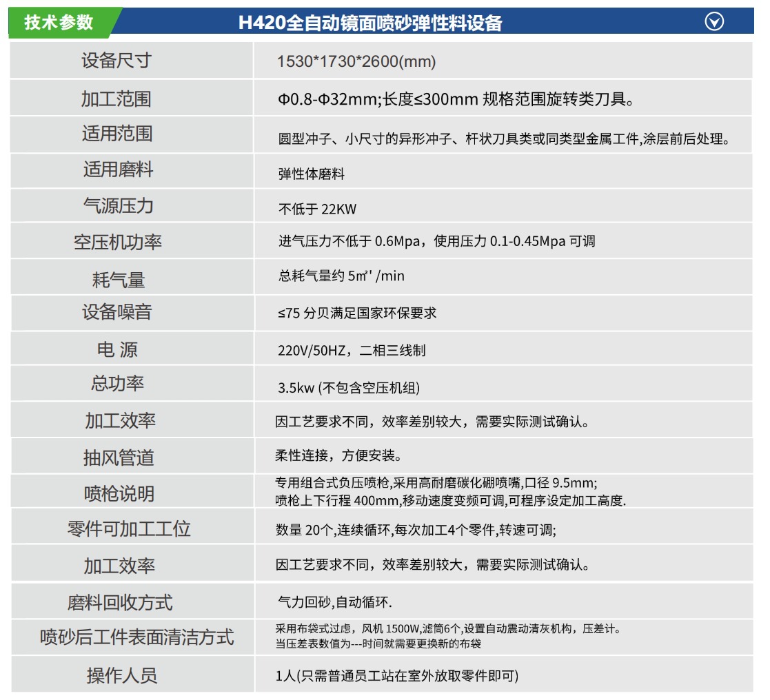Select the 操作人员 row label
770x700 pixels.
point(121,675)
